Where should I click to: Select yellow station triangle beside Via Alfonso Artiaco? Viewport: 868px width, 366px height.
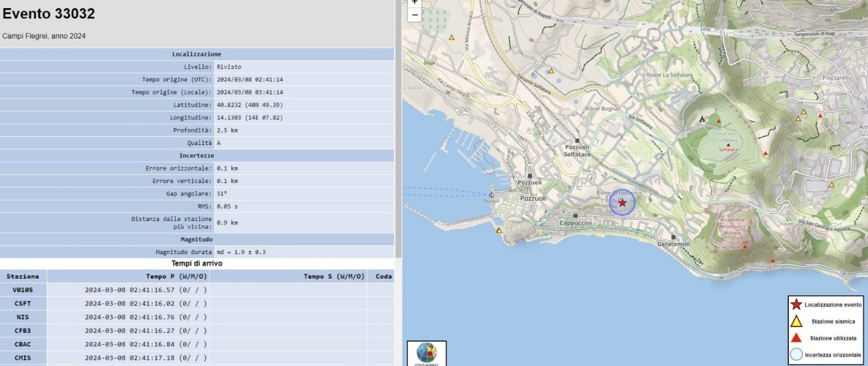coord(452,38)
